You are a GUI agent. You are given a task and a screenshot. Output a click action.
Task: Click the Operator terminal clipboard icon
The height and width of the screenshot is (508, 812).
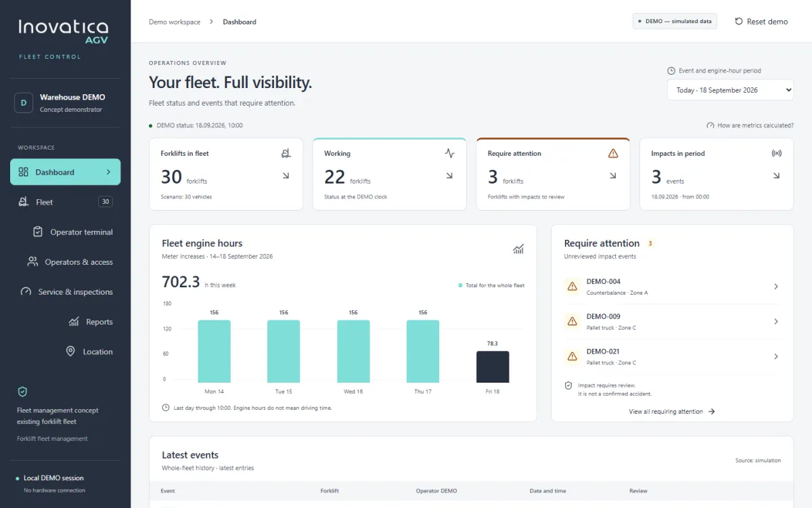38,232
